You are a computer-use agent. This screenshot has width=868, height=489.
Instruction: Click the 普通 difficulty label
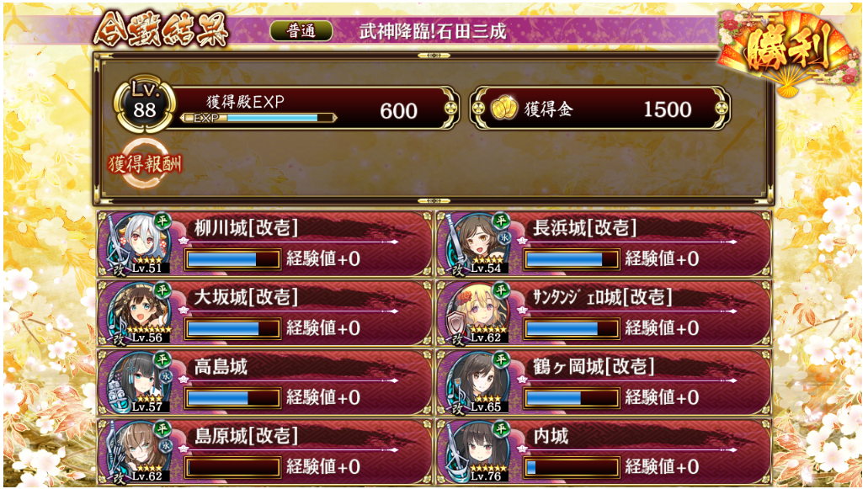point(301,31)
